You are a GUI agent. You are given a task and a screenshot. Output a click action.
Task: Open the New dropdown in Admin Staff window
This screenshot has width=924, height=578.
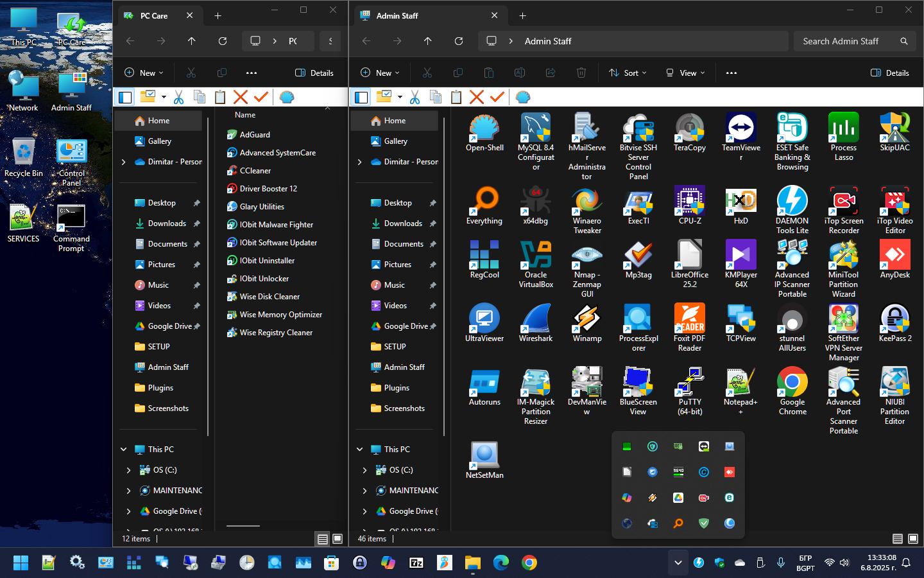pyautogui.click(x=380, y=73)
